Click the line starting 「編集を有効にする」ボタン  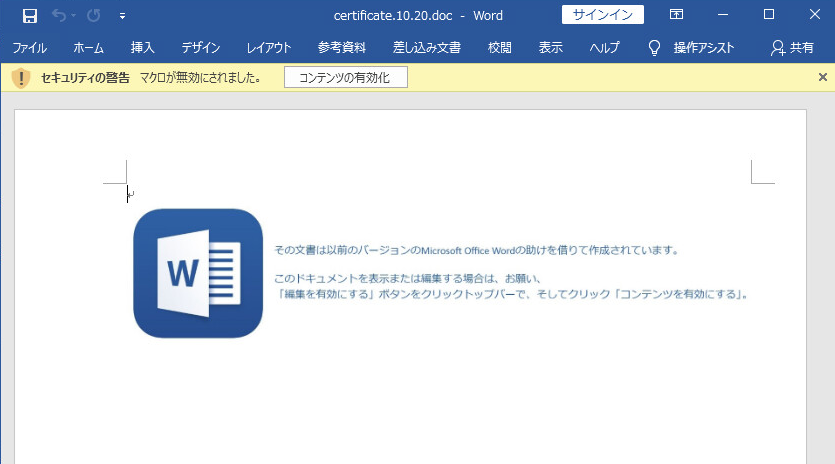pyautogui.click(x=512, y=294)
